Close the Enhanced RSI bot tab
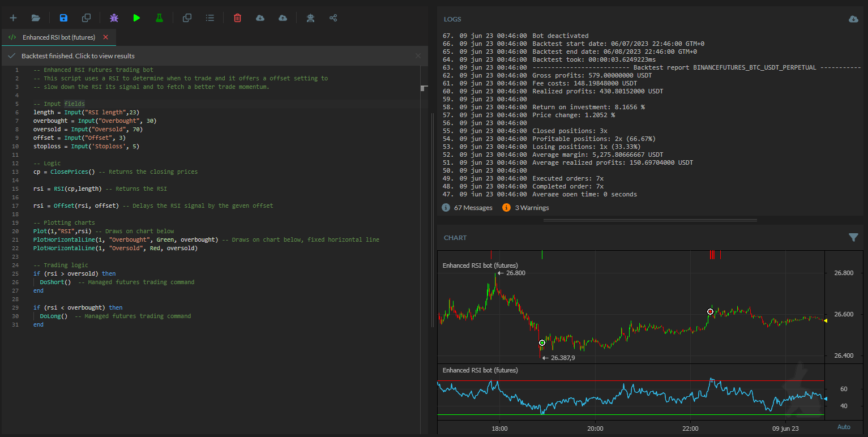Image resolution: width=868 pixels, height=437 pixels. click(104, 37)
